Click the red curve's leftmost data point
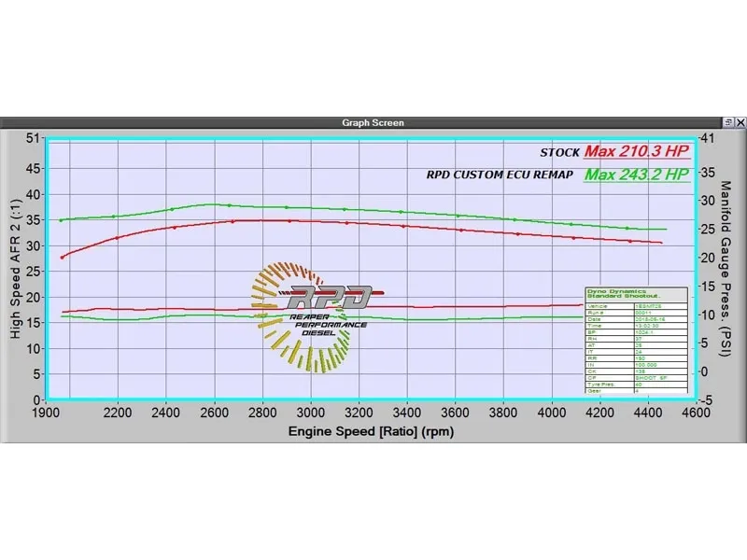 click(63, 257)
